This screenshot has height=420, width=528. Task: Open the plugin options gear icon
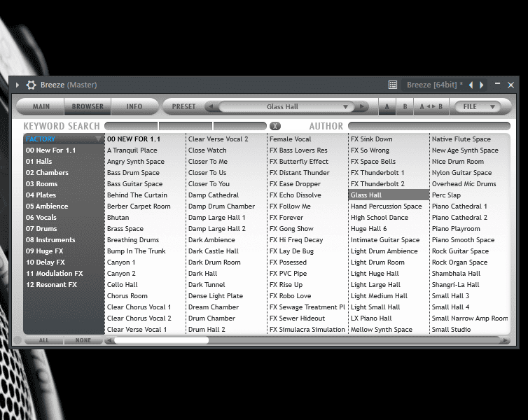point(32,85)
